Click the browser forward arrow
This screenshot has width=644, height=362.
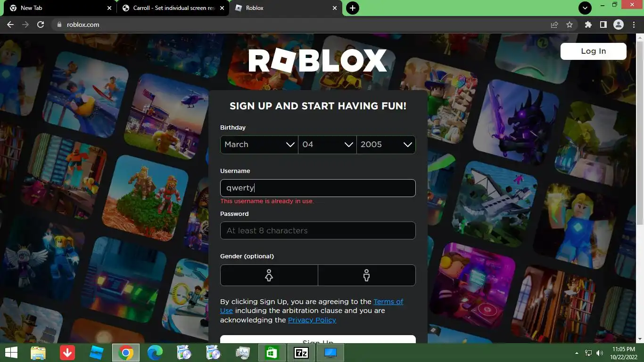[25, 25]
